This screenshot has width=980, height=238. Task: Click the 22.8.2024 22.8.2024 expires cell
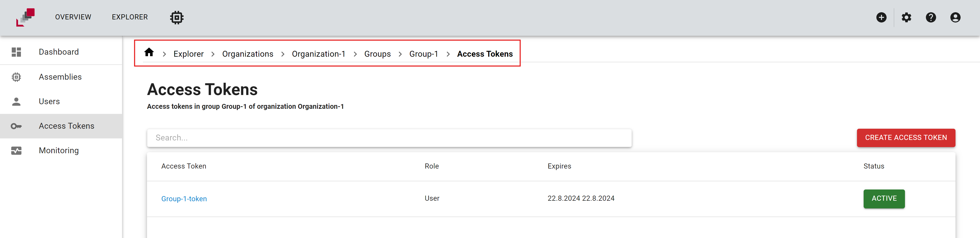click(581, 198)
